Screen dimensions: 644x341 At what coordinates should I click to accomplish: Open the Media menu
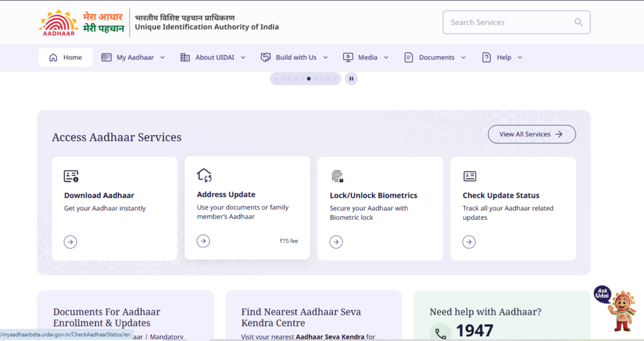pyautogui.click(x=367, y=57)
